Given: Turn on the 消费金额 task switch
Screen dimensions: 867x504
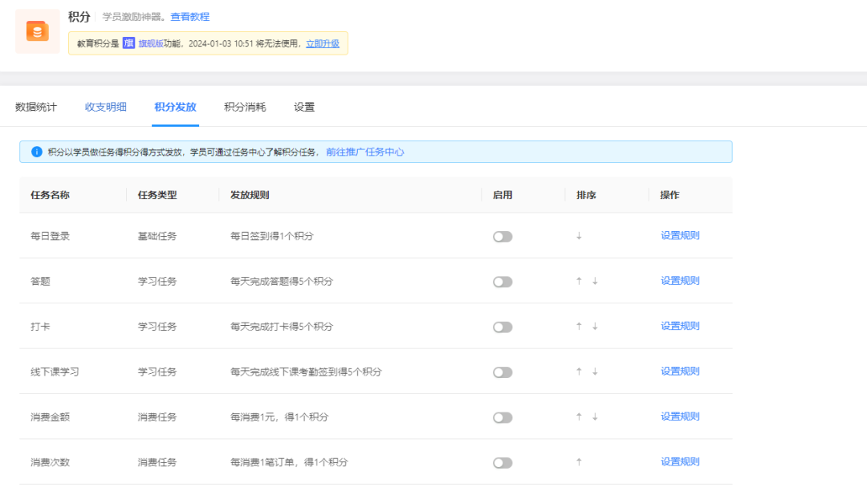Looking at the screenshot, I should [x=503, y=417].
